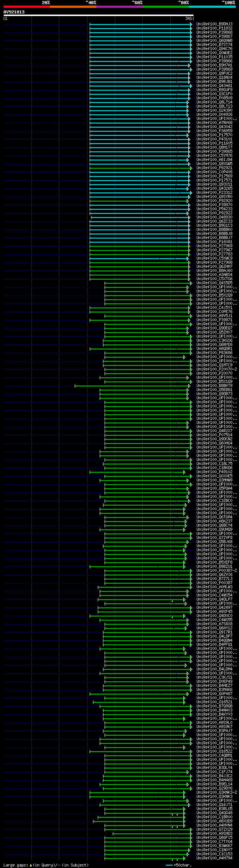This screenshot has height=868, width=239.
Task: Open hit UniRef100_B9DHJ3
Action: point(214,24)
